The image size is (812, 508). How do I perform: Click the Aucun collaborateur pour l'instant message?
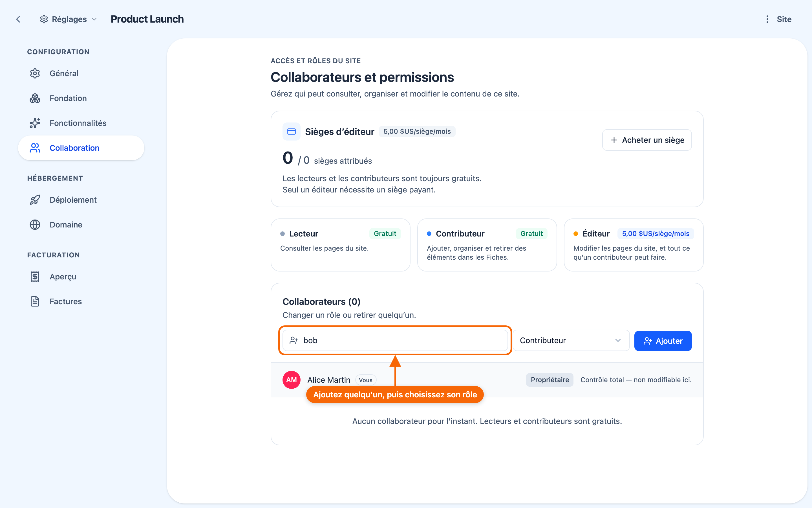[487, 421]
